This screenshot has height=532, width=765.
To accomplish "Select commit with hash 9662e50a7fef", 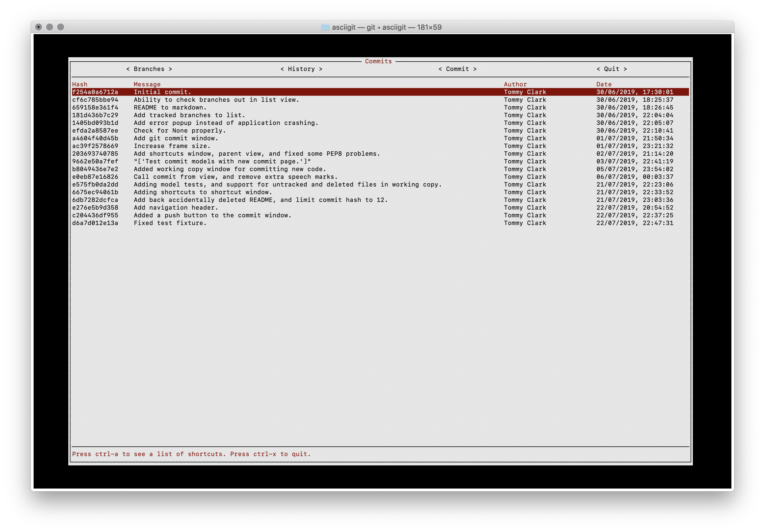I will tap(95, 161).
